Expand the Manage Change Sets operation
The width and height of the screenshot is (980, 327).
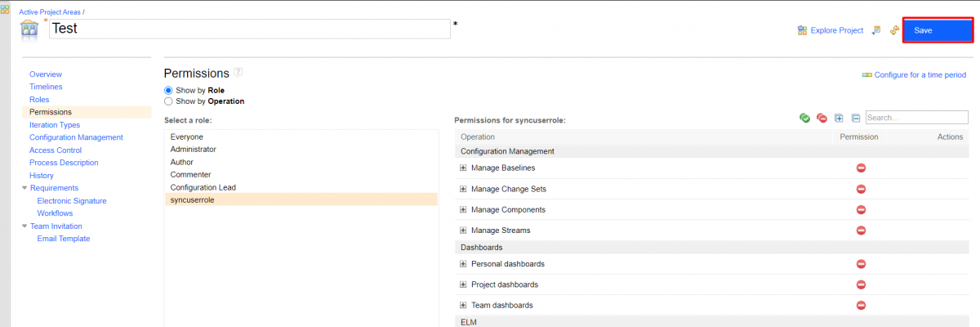463,190
